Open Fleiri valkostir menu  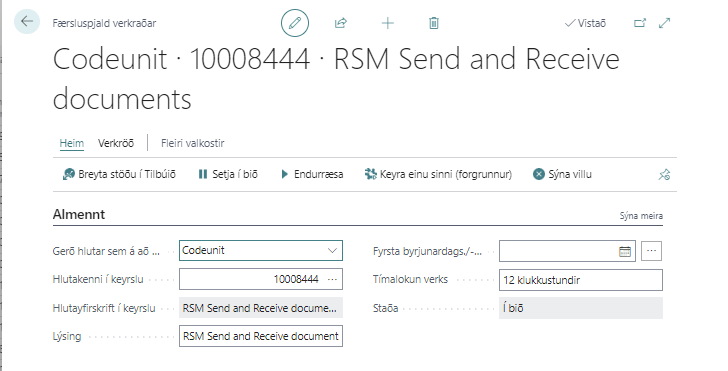tap(193, 143)
